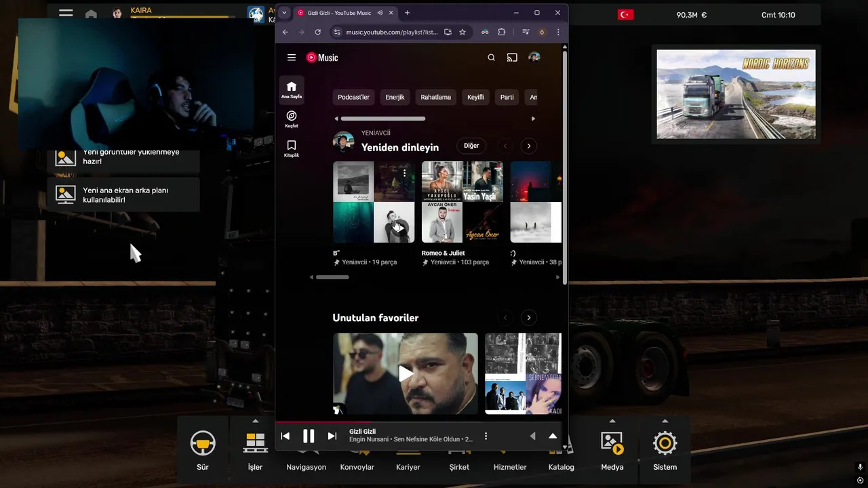Reload the page in the browser

click(x=317, y=32)
